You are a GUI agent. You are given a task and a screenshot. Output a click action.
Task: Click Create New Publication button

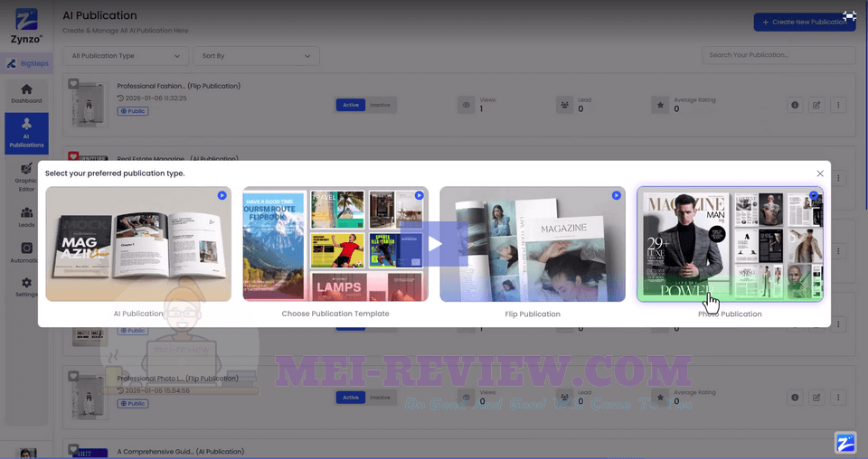[x=805, y=22]
